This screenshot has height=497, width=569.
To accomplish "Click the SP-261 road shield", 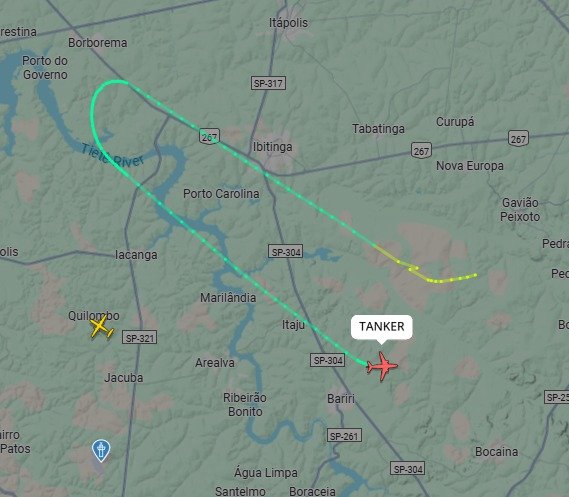I will coord(344,435).
